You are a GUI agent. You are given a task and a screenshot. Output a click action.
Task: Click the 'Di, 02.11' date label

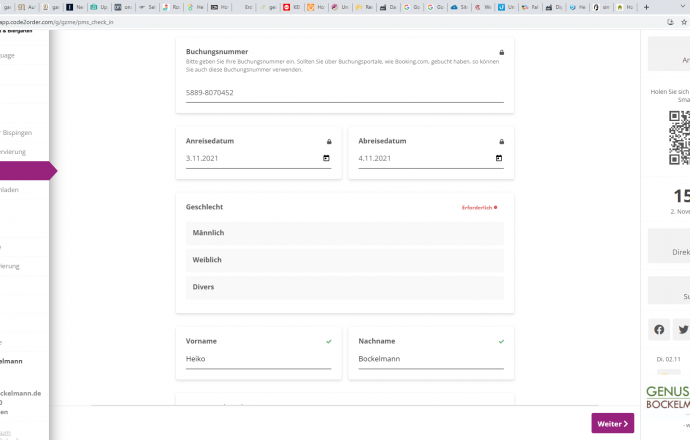pyautogui.click(x=668, y=359)
